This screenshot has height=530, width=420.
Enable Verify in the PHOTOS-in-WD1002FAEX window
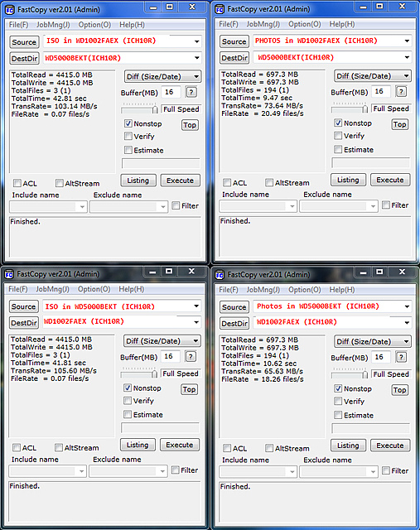pyautogui.click(x=338, y=136)
